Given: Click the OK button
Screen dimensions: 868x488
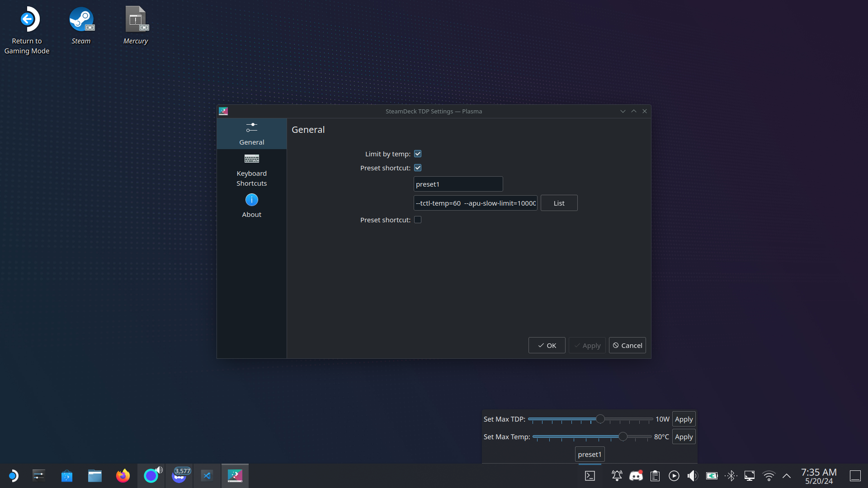Looking at the screenshot, I should 547,346.
